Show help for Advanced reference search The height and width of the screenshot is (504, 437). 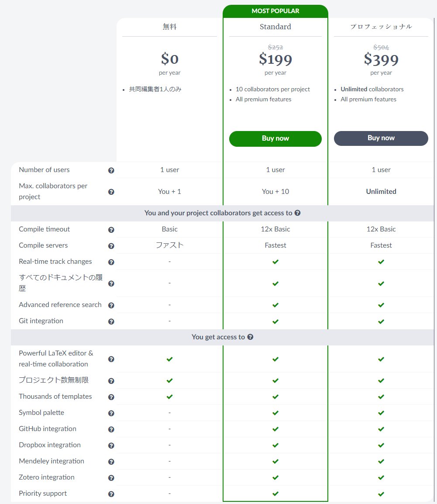coord(111,305)
